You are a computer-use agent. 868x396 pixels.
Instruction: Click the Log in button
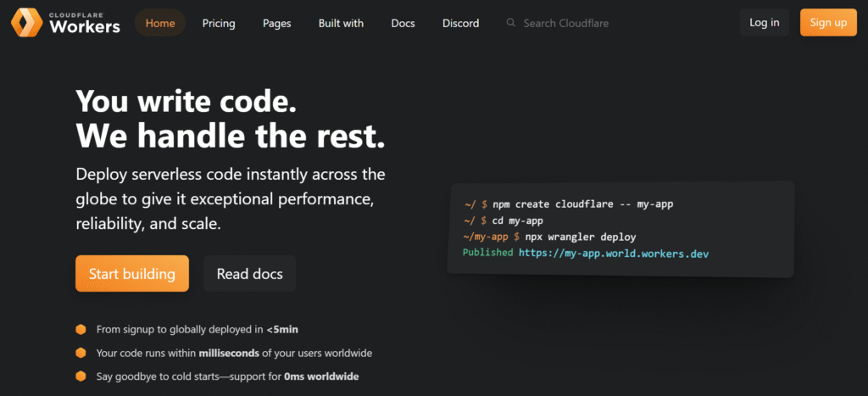(x=765, y=23)
